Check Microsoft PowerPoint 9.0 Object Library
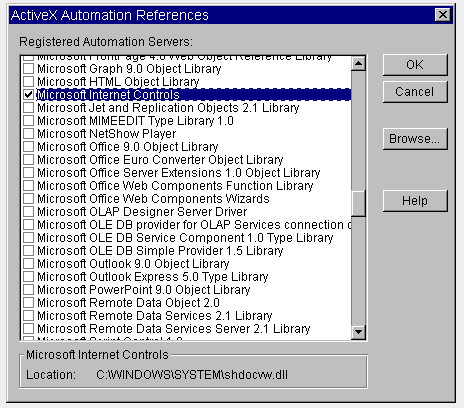The height and width of the screenshot is (408, 464). coord(29,290)
